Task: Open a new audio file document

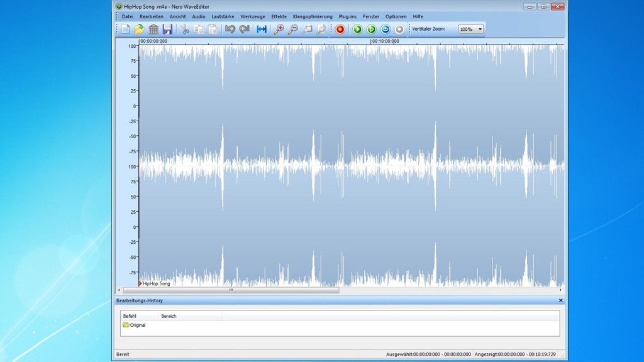Action: pyautogui.click(x=125, y=29)
